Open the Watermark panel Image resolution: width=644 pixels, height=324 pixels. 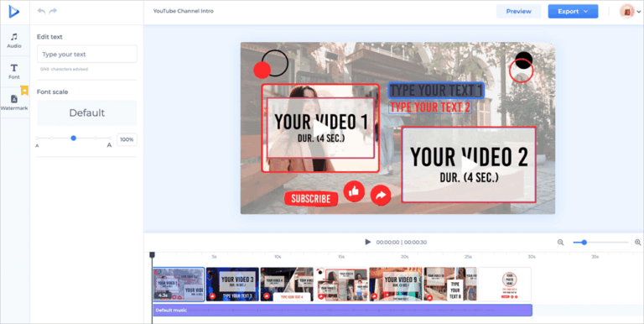click(14, 102)
